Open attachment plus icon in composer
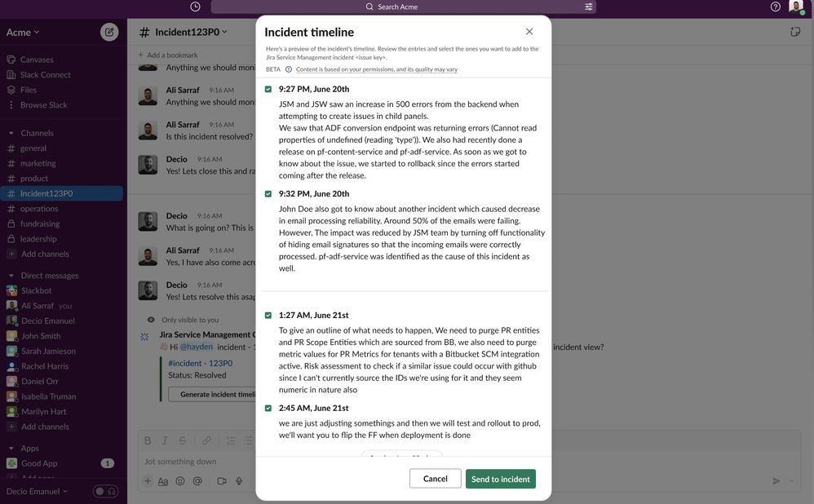Image resolution: width=814 pixels, height=504 pixels. point(148,481)
